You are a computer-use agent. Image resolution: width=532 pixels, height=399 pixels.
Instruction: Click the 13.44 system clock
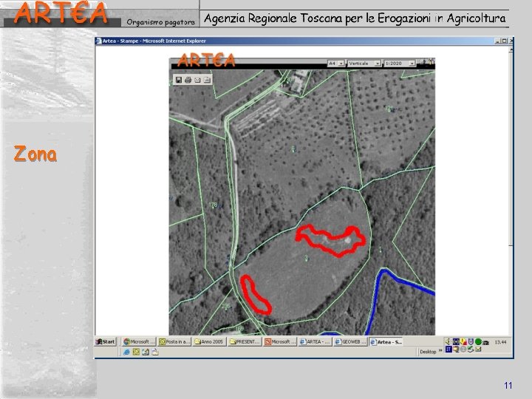(x=500, y=342)
